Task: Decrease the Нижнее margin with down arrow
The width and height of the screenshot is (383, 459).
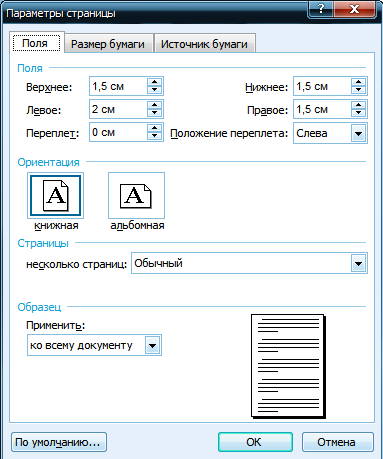Action: point(358,90)
